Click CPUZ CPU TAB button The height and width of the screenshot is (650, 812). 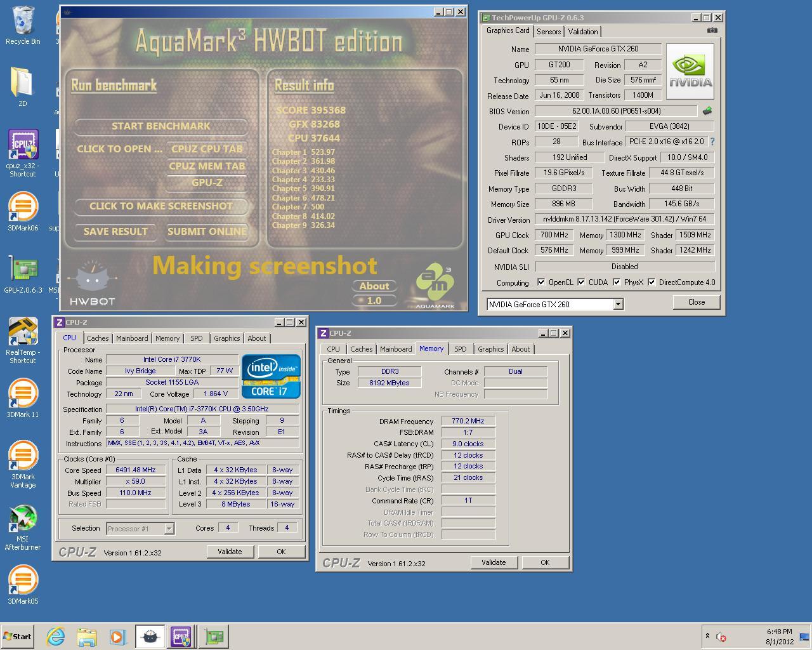[x=207, y=149]
